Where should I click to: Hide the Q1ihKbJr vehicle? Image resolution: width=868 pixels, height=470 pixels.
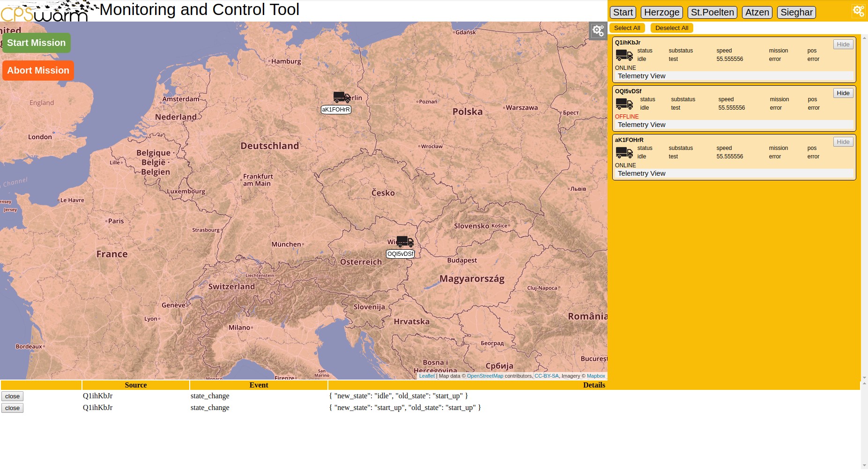[843, 45]
